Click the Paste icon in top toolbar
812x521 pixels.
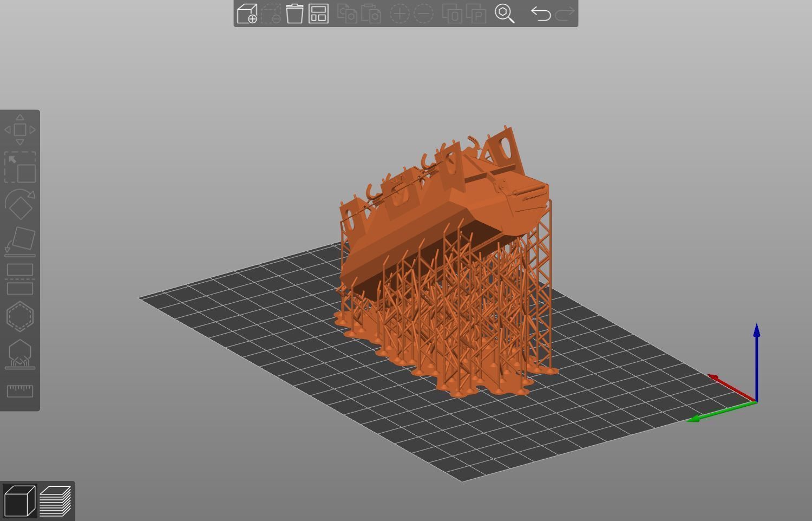click(371, 14)
